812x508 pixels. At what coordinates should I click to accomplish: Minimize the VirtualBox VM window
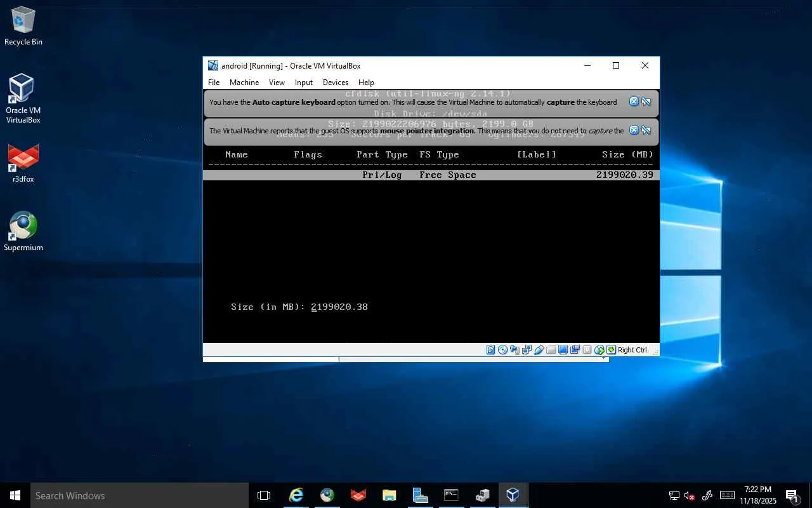click(587, 65)
